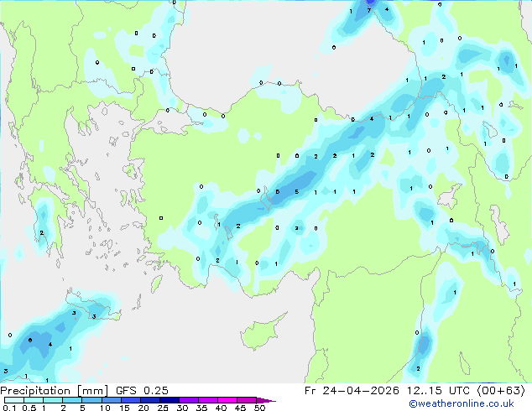Click the 2–5 mm legend swatch
Image resolution: width=532 pixels, height=411 pixels.
pyautogui.click(x=72, y=400)
